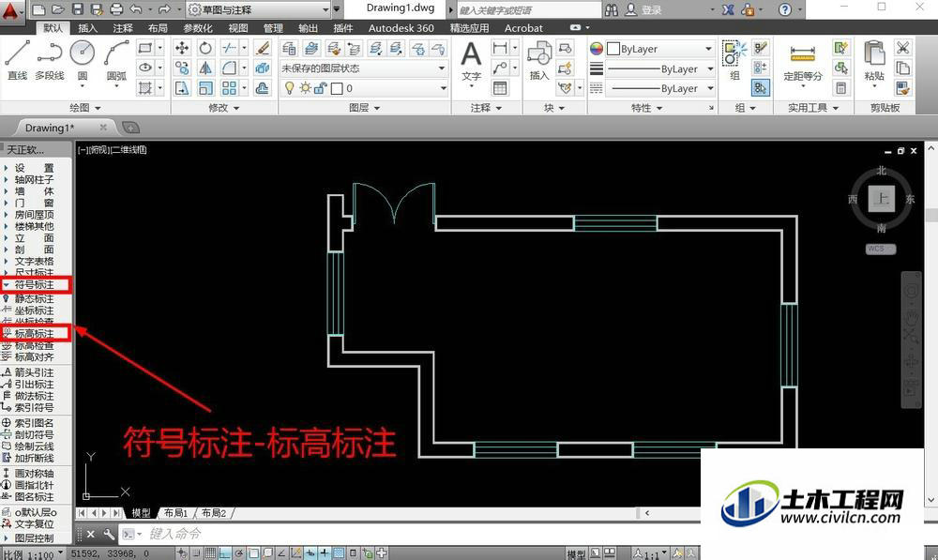Viewport: 938px width, 560px height.
Task: Click the Help question mark icon
Action: point(785,9)
